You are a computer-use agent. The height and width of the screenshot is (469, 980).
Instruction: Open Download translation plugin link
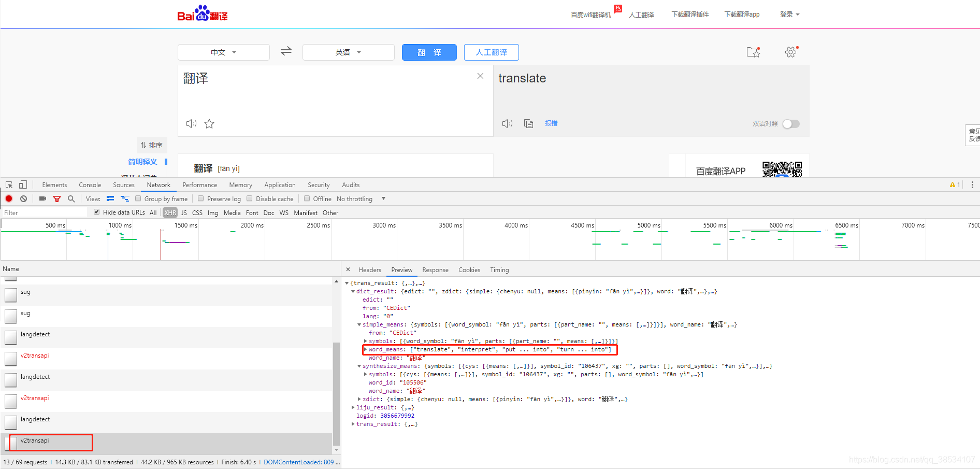[x=690, y=15]
